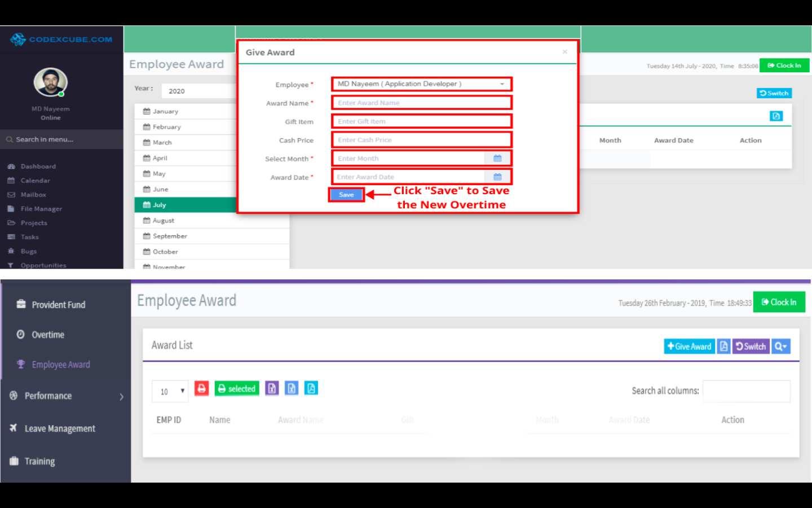Click the MD Nayeem profile avatar
This screenshot has height=508, width=812.
tap(50, 82)
